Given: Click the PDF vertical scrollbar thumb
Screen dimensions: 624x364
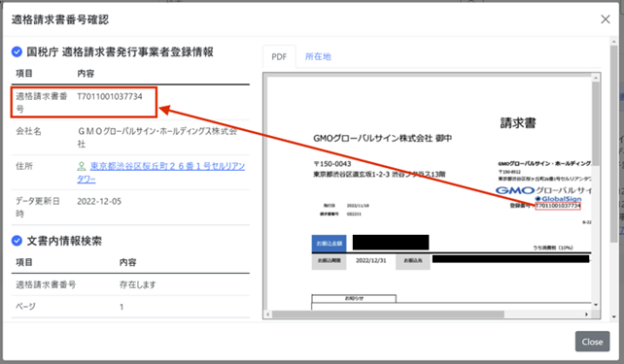Looking at the screenshot, I should pos(596,123).
